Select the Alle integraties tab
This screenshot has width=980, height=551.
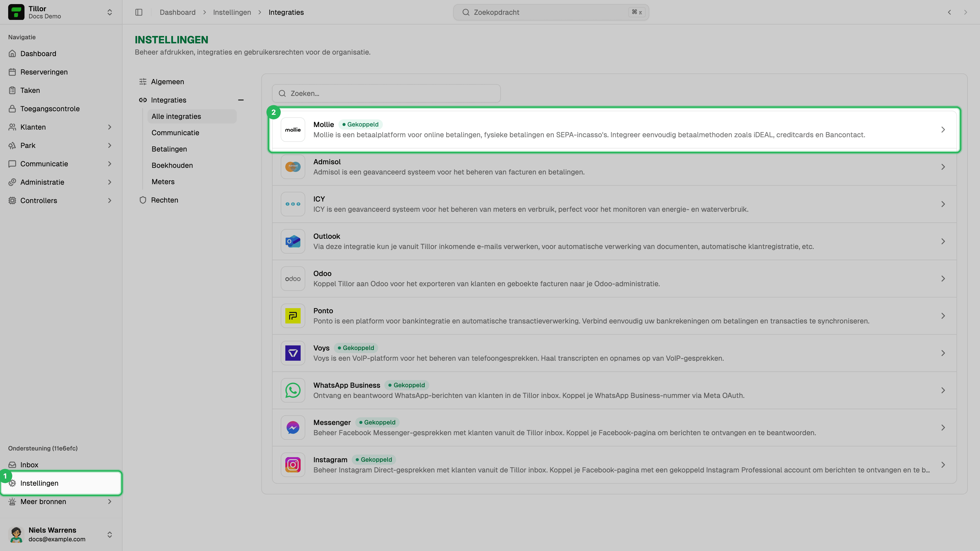point(192,116)
